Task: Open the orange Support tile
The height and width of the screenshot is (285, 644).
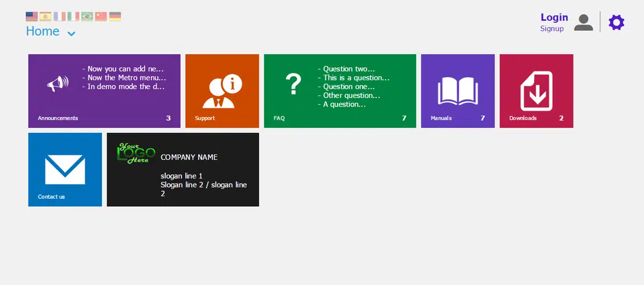Action: pos(222,91)
